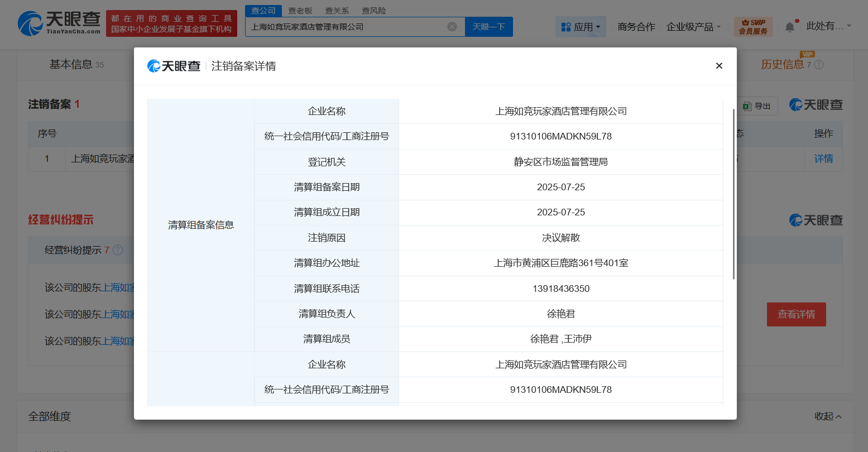The image size is (868, 452).
Task: Switch to the 查老板 search tab
Action: [300, 11]
